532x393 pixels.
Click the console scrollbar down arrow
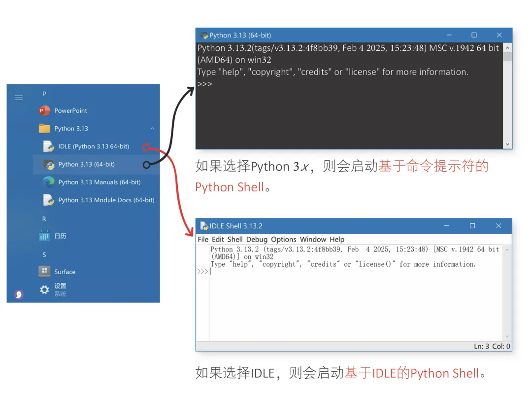pyautogui.click(x=507, y=144)
